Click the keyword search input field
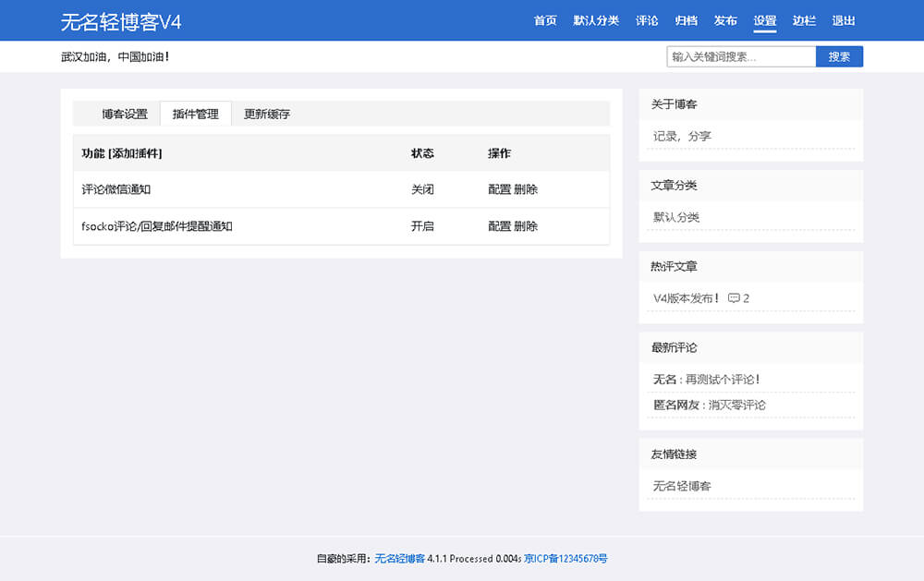Viewport: 924px width, 581px height. click(x=739, y=56)
